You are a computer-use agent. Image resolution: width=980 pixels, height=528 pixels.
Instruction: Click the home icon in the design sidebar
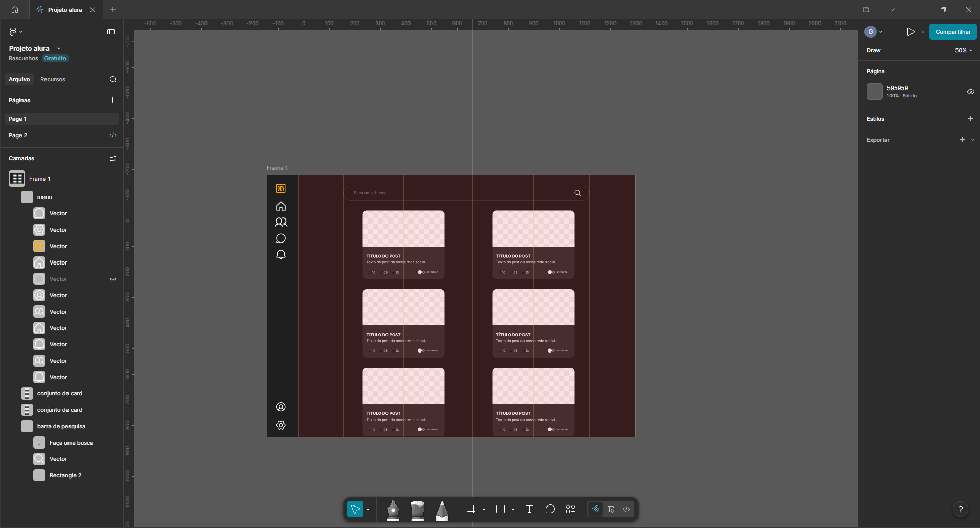281,206
